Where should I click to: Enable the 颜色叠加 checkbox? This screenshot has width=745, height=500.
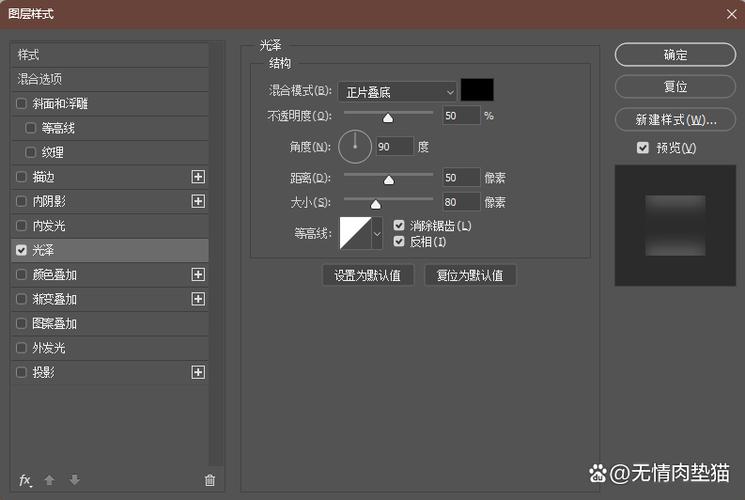click(x=21, y=274)
